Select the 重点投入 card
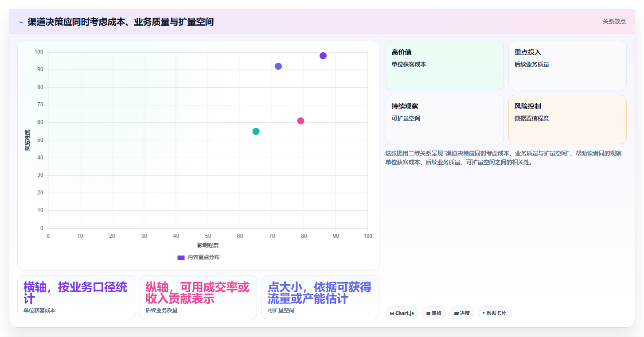This screenshot has width=644, height=337. [567, 66]
